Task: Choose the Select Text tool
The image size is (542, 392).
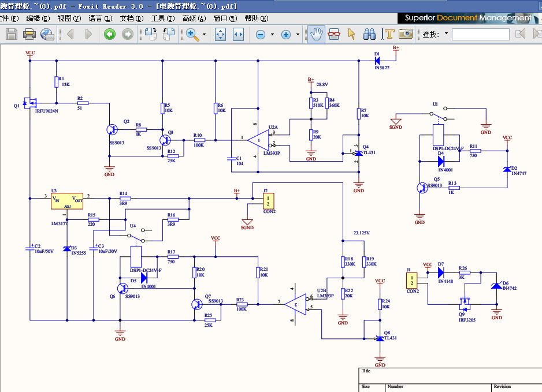Action: pos(388,34)
